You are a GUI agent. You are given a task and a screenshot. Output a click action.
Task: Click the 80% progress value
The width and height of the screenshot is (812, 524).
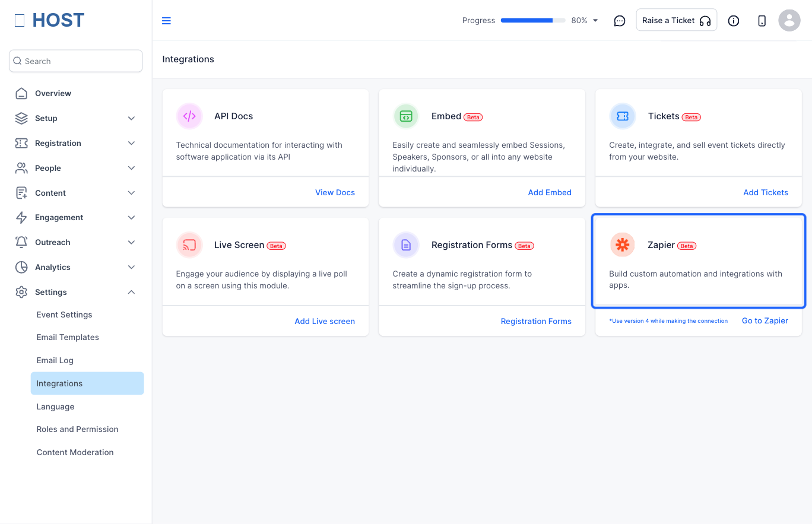[x=579, y=20]
